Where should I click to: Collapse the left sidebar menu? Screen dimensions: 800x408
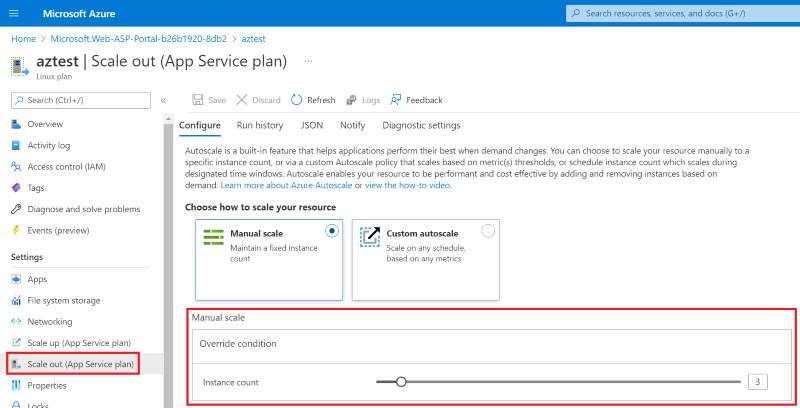[163, 100]
